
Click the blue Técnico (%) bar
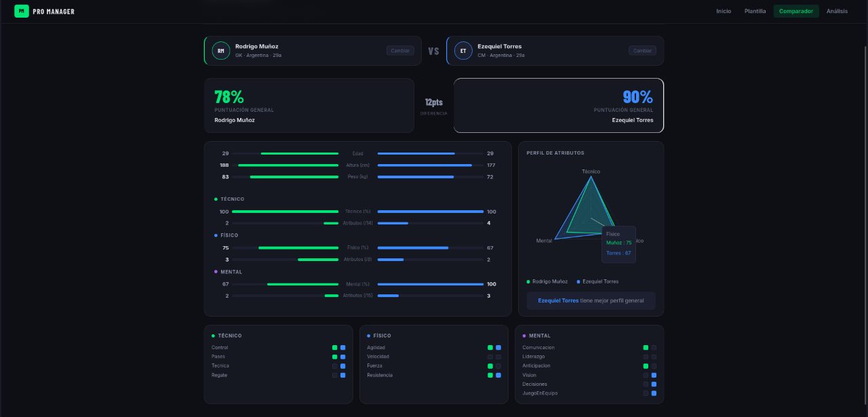click(x=431, y=212)
